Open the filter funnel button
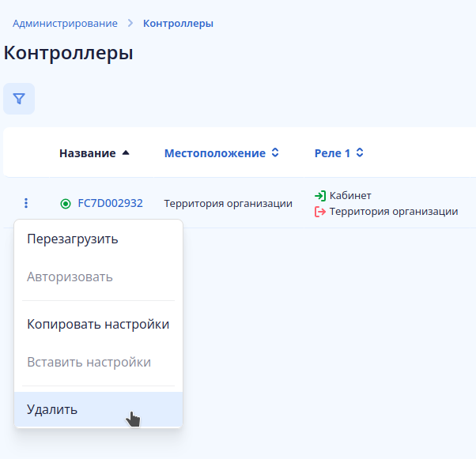Image resolution: width=476 pixels, height=459 pixels. pyautogui.click(x=19, y=99)
